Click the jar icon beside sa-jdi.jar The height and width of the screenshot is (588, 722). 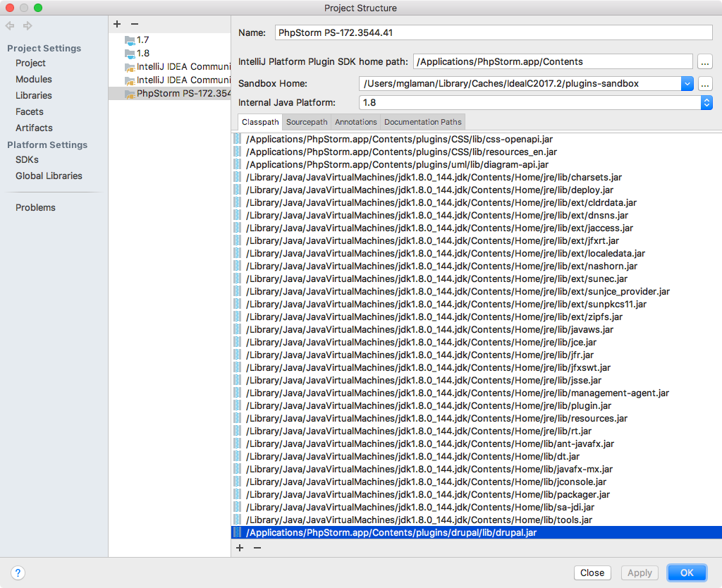click(237, 506)
